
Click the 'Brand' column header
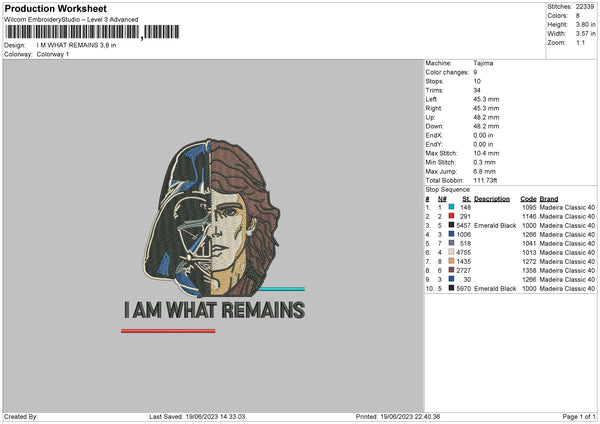coord(549,199)
